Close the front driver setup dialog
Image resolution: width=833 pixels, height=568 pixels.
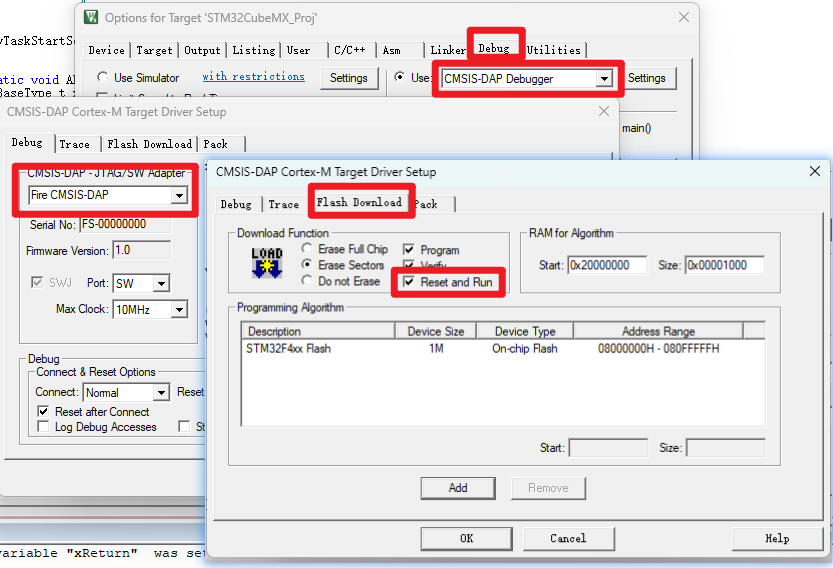tap(814, 171)
